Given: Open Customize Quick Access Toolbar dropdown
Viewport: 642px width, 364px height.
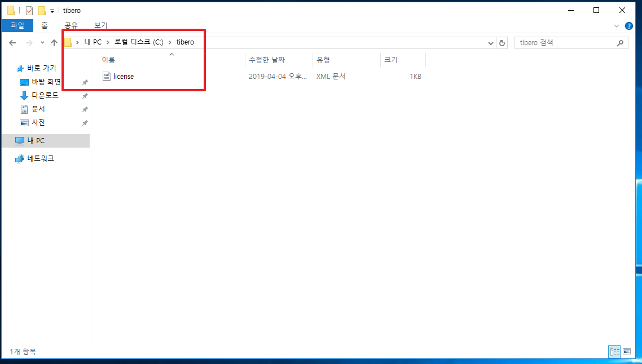Looking at the screenshot, I should point(52,11).
